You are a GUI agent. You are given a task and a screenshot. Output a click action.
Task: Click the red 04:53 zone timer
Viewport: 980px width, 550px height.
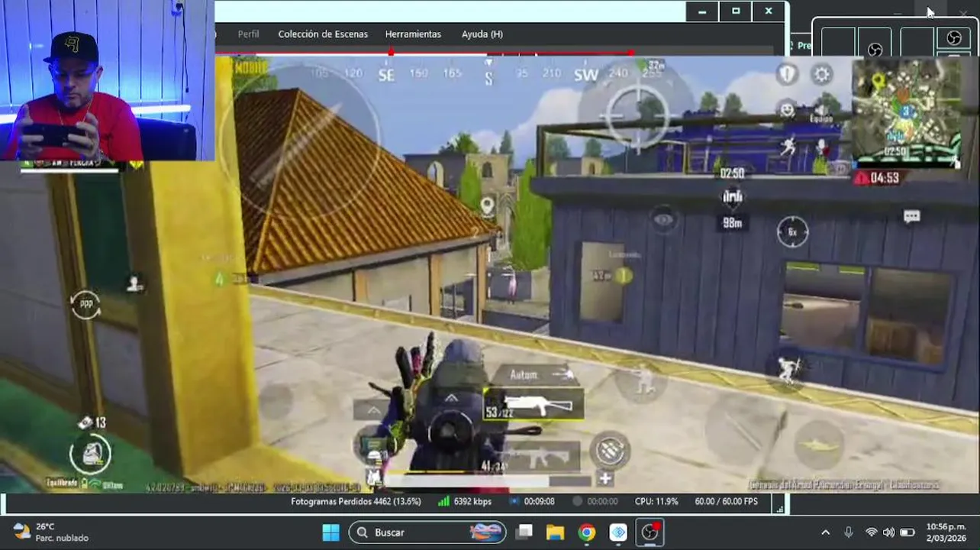click(877, 178)
